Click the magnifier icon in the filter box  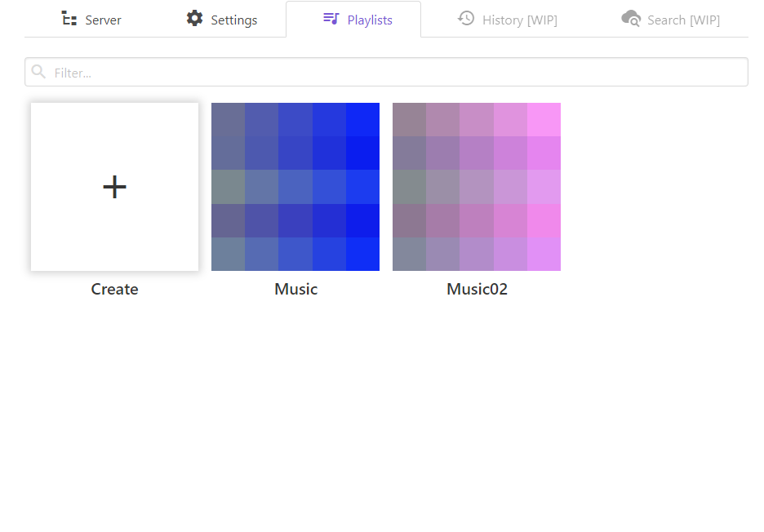pos(38,72)
